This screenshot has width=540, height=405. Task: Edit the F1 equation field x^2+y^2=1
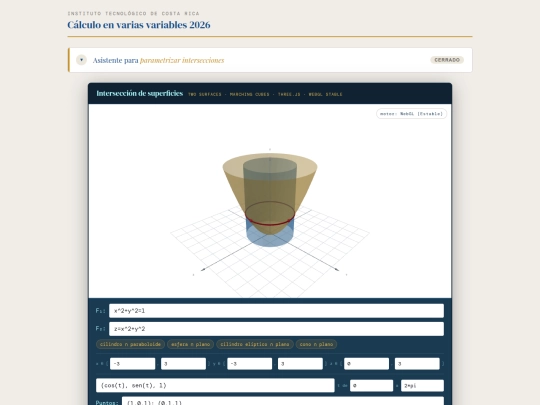click(x=276, y=311)
